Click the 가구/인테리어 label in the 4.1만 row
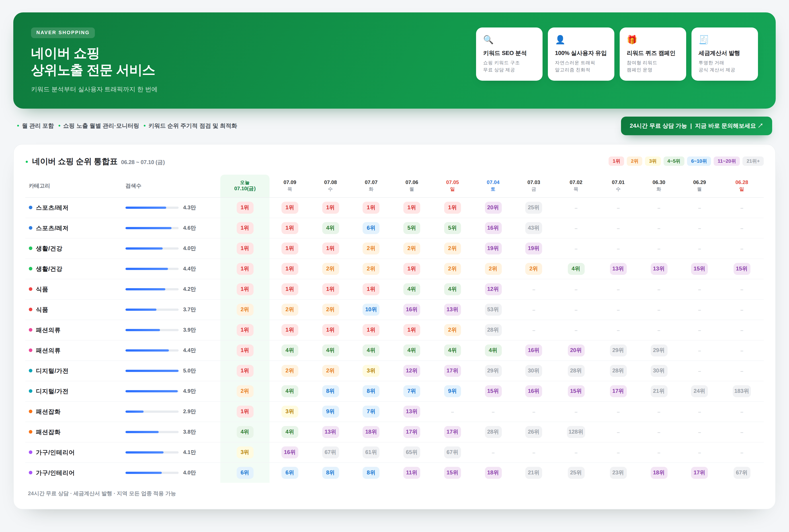 (x=55, y=452)
